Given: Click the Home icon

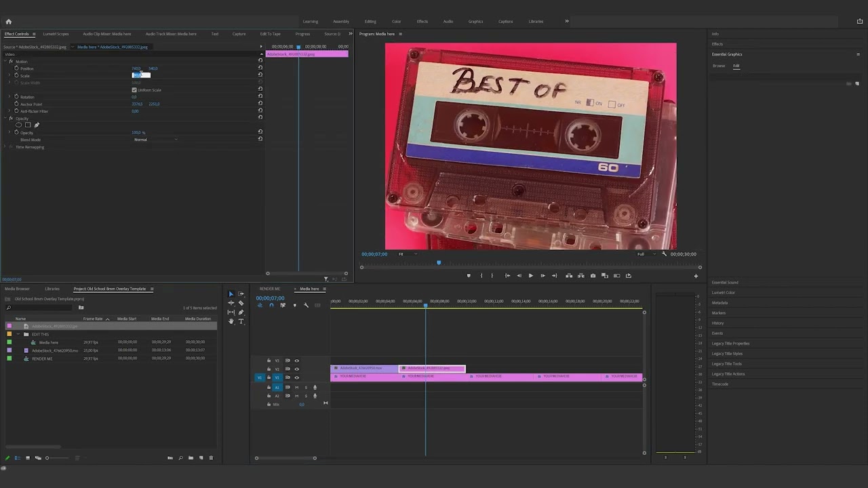Looking at the screenshot, I should (9, 21).
